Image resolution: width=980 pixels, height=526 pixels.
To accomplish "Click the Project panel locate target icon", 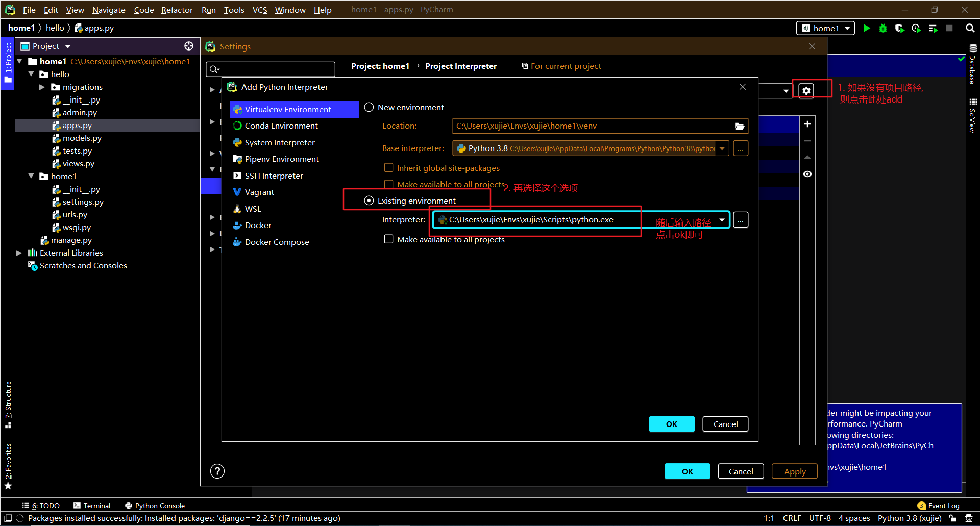I will coord(189,46).
